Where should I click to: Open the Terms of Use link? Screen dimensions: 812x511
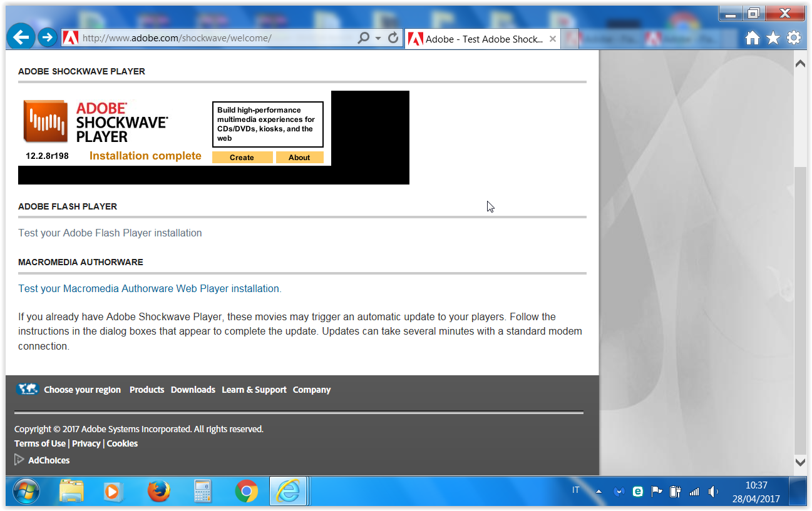[40, 443]
